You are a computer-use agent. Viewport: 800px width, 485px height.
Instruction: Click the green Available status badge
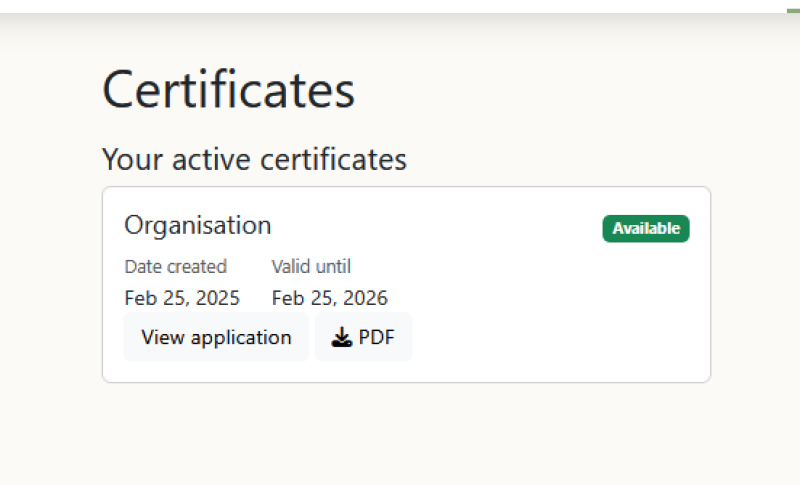[x=646, y=229]
